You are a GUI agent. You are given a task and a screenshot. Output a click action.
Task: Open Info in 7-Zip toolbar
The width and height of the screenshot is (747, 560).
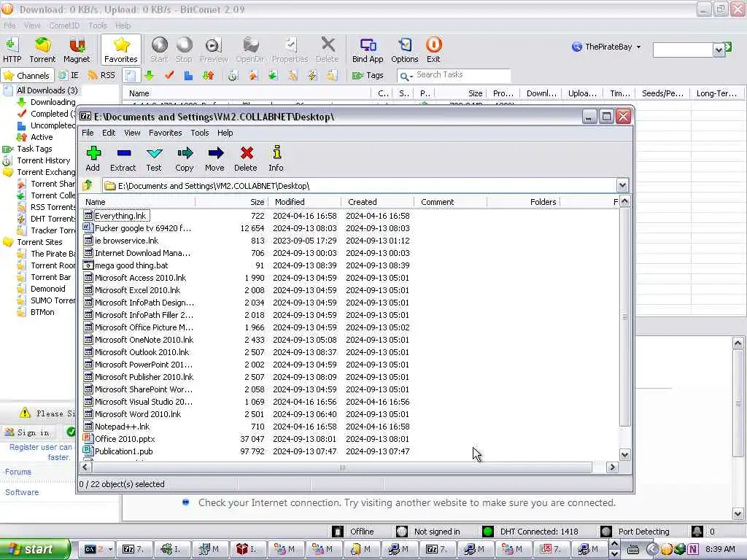pos(276,158)
